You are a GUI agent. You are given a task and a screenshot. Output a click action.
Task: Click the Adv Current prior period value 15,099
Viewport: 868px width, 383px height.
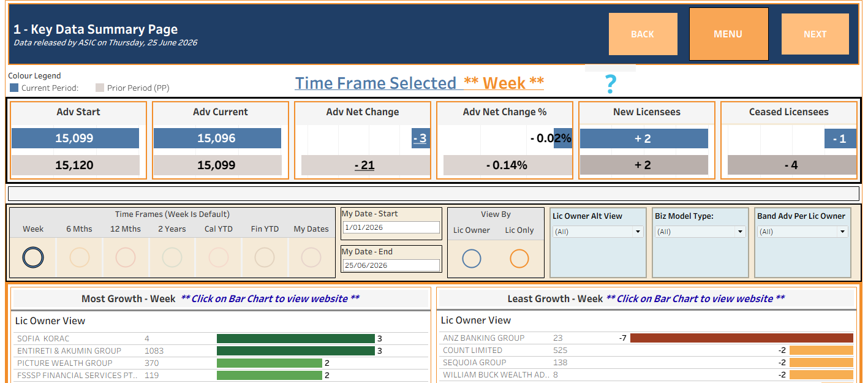pos(217,165)
